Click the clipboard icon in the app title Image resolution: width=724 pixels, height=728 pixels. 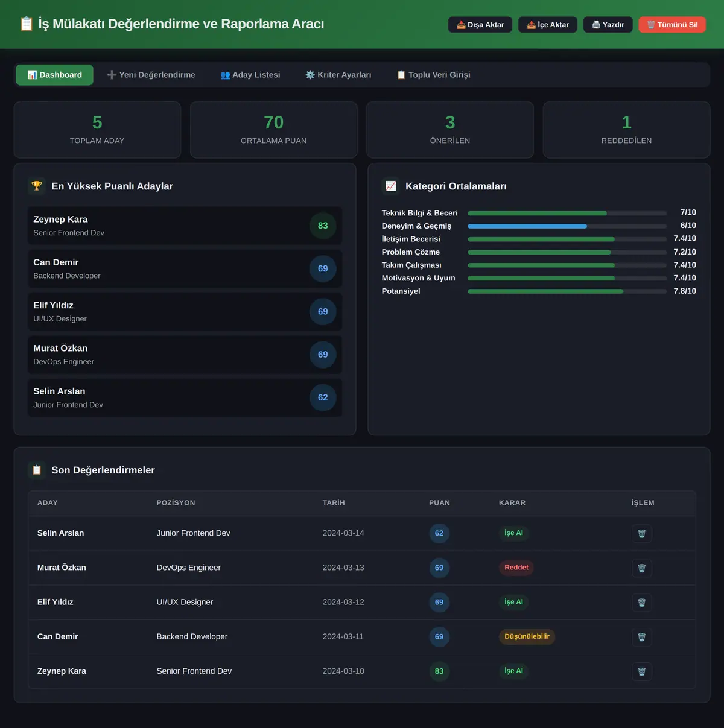[26, 24]
